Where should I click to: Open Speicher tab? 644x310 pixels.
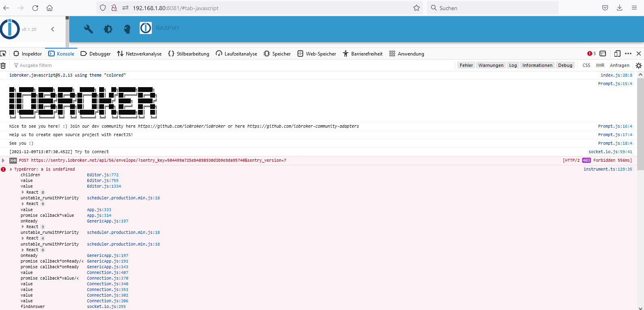(x=277, y=53)
